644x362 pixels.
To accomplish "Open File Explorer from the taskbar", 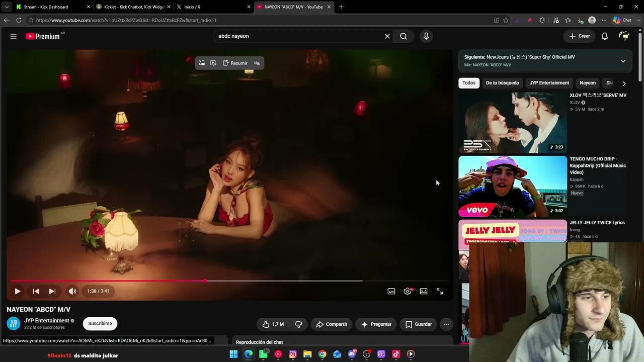I will click(x=307, y=354).
